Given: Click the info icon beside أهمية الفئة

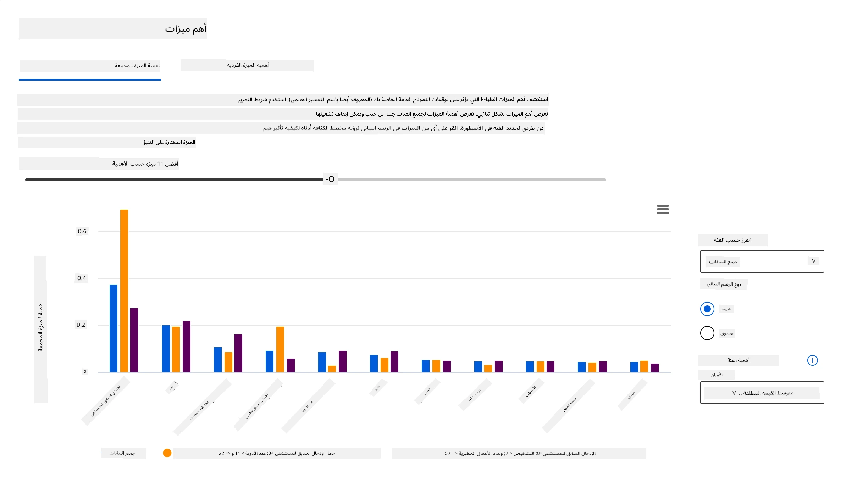Looking at the screenshot, I should (x=812, y=360).
